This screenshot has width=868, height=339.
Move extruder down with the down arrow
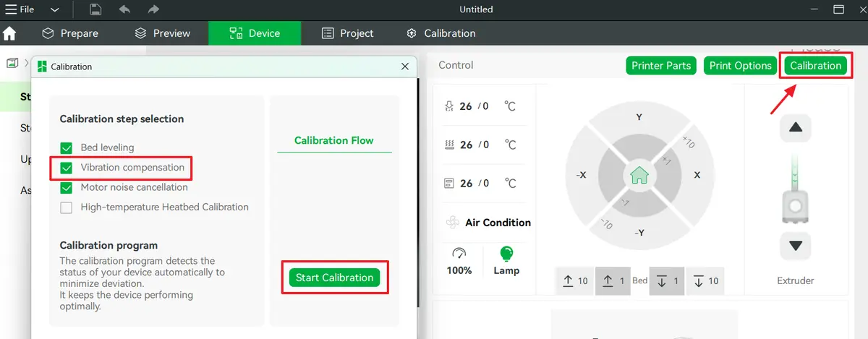(796, 246)
